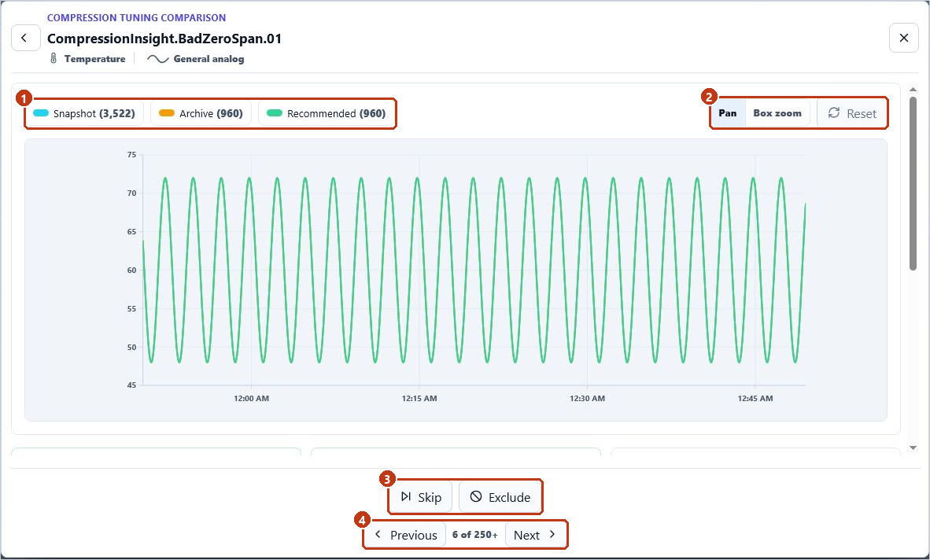930x560 pixels.
Task: Click the 6 of 250+ counter
Action: 475,535
